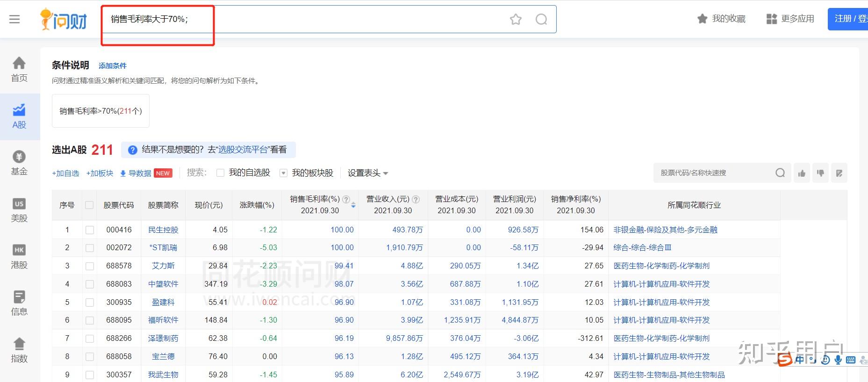Check the row for 中望软件
Screen dimensions: 868x382
[x=90, y=284]
